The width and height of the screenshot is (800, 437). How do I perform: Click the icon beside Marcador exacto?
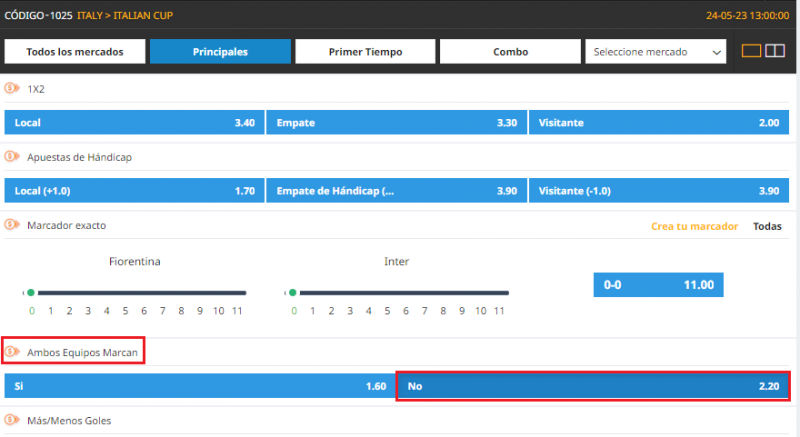[x=12, y=225]
